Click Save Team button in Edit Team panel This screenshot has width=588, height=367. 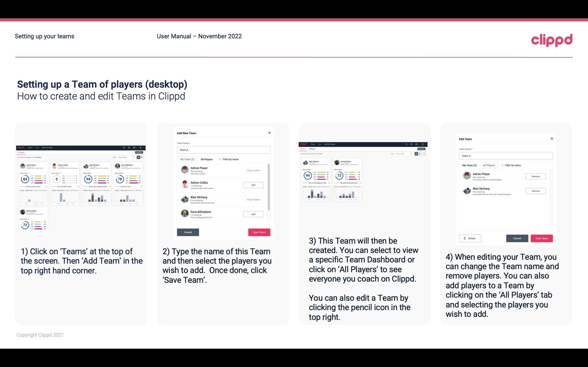[542, 238]
